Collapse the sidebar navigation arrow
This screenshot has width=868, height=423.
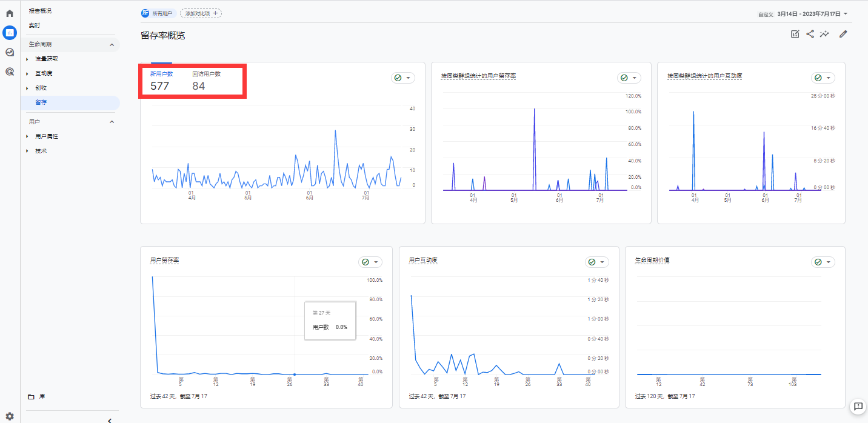tap(110, 420)
